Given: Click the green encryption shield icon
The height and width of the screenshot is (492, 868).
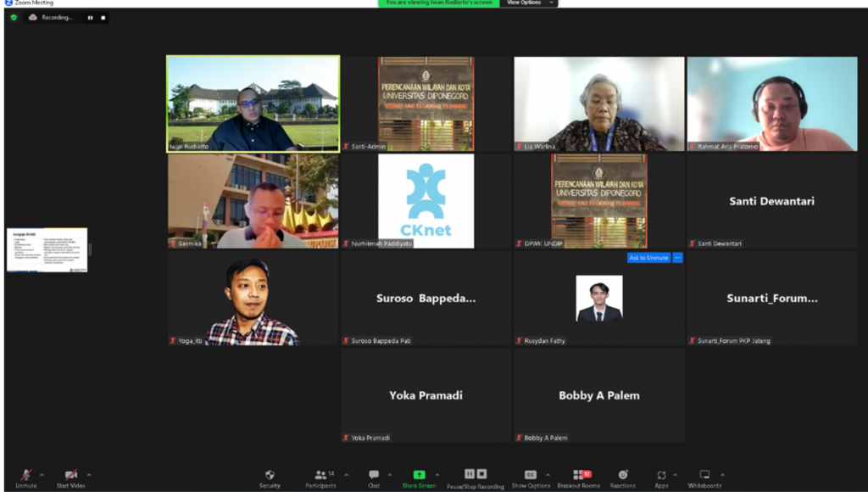Looking at the screenshot, I should pos(14,17).
